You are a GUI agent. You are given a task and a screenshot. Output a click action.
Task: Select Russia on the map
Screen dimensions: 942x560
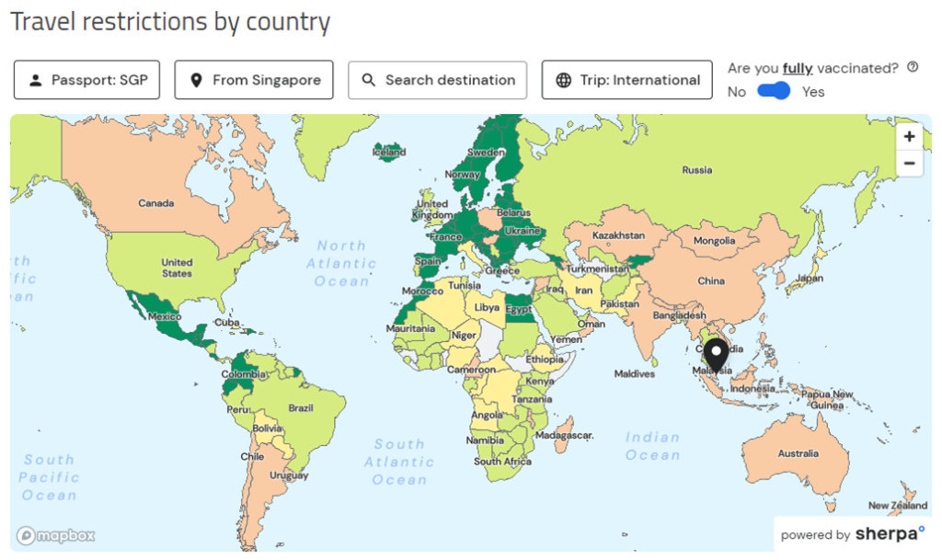pos(696,169)
